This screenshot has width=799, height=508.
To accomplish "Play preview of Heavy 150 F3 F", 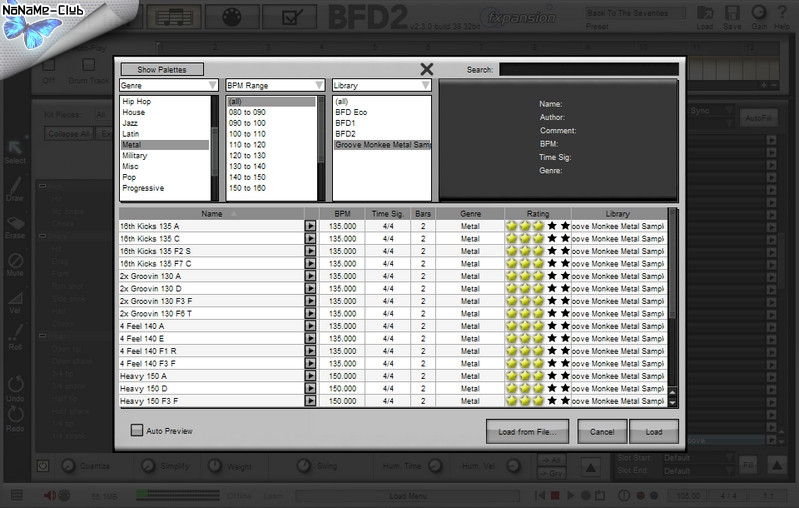I will tap(310, 401).
